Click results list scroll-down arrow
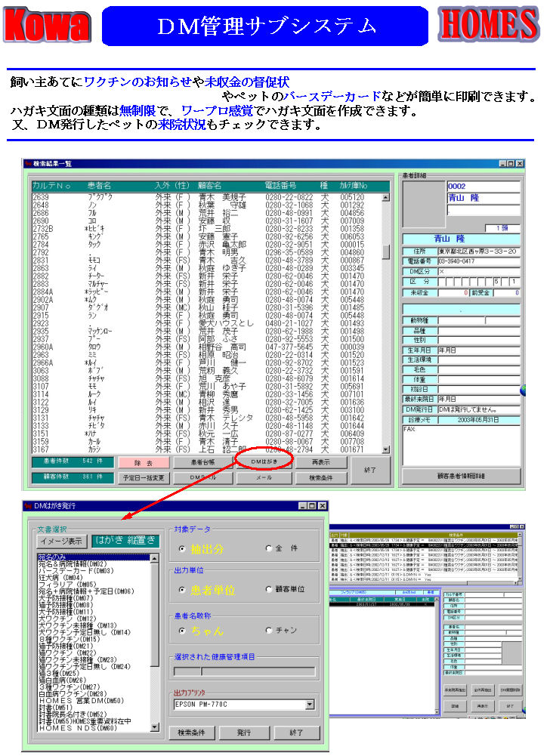This screenshot has height=756, width=553. click(386, 449)
